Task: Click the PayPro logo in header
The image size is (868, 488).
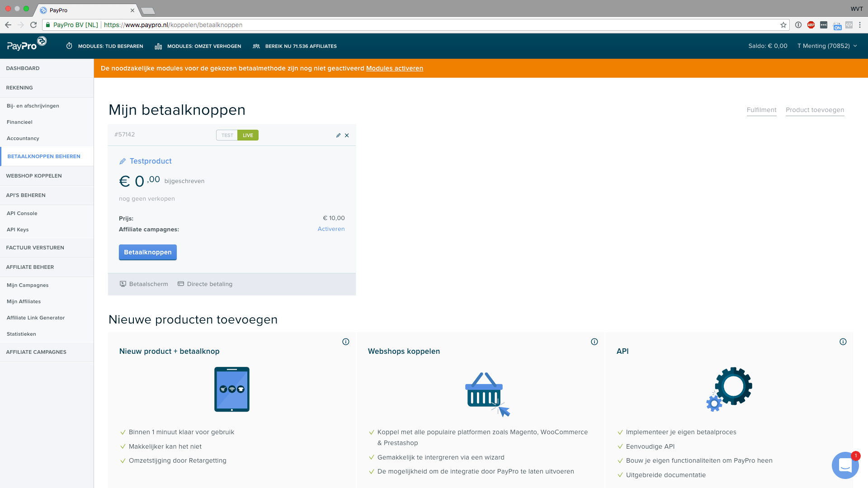Action: click(x=27, y=44)
